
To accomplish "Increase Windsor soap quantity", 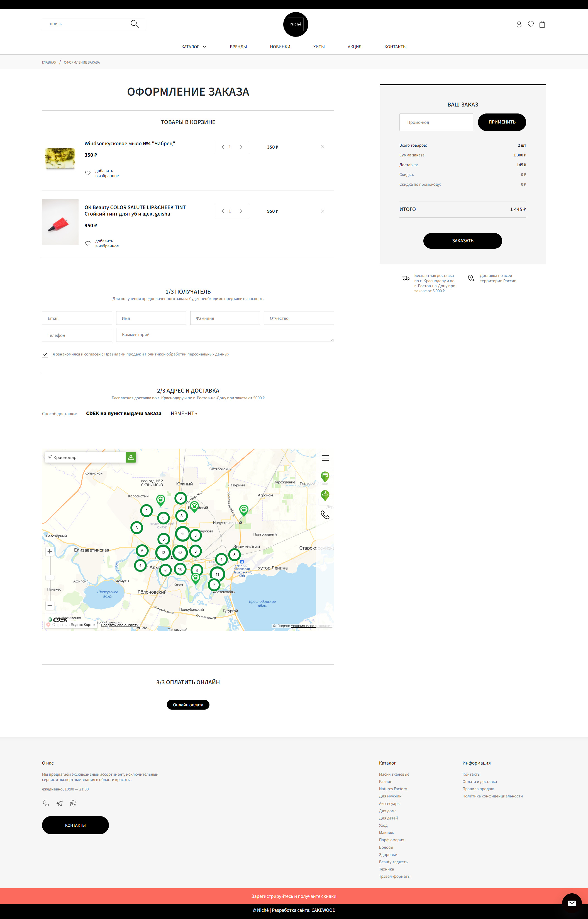I will 241,147.
